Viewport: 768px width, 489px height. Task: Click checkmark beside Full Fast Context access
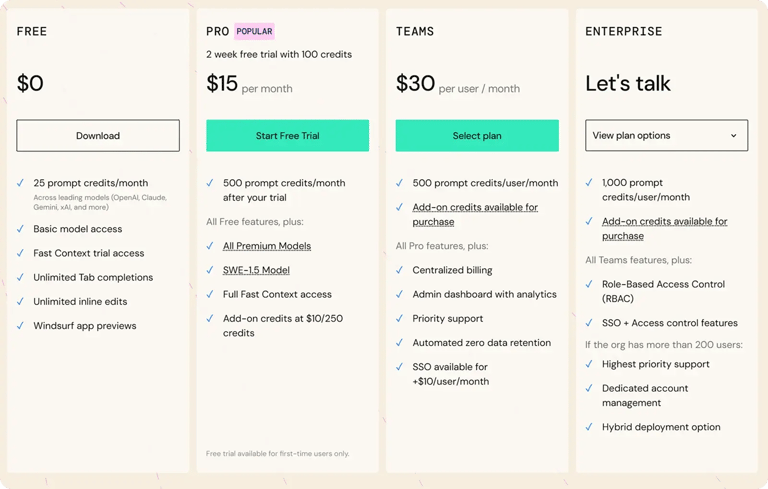point(210,294)
